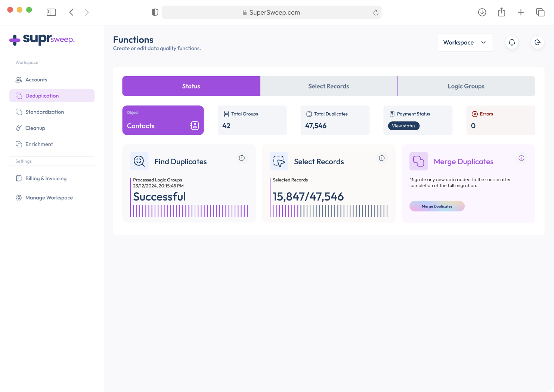Open the Status tab
Image resolution: width=554 pixels, height=392 pixels.
click(191, 86)
